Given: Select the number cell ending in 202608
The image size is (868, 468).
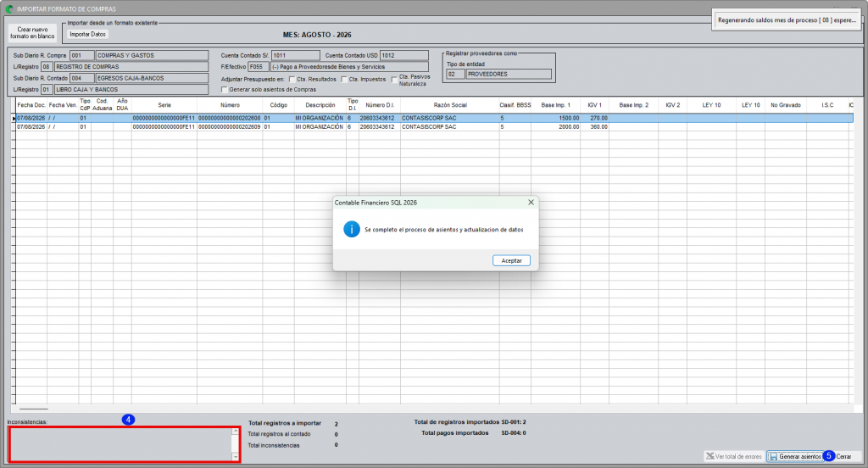Looking at the screenshot, I should [230, 118].
